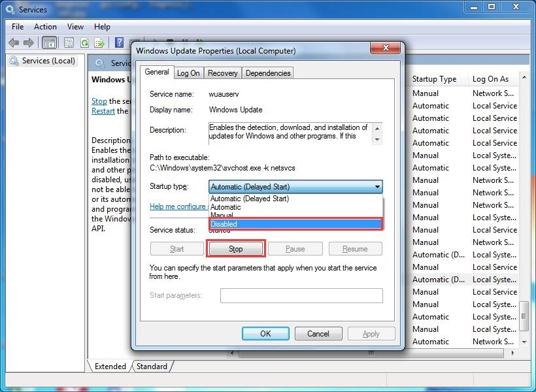Switch to the Dependencies tab
This screenshot has height=392, width=536.
(x=267, y=73)
